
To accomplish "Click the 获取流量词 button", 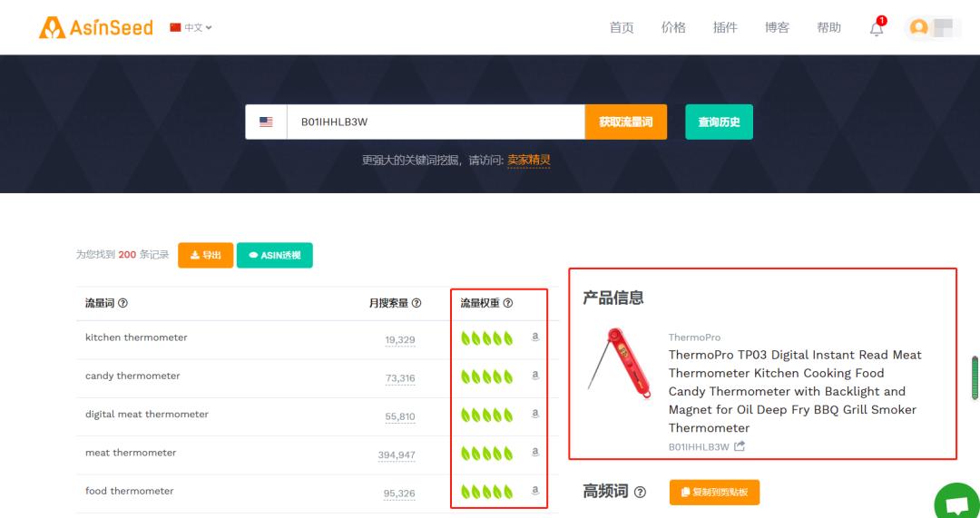I will [625, 122].
